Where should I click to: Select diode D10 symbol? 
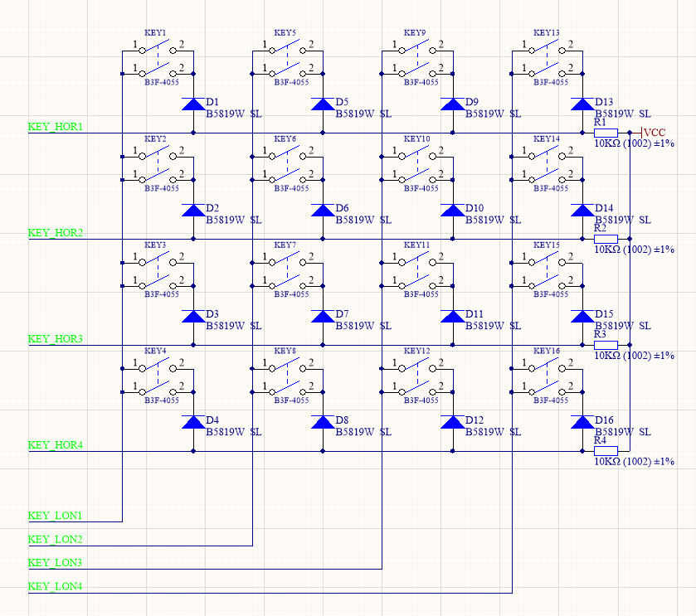coord(453,211)
